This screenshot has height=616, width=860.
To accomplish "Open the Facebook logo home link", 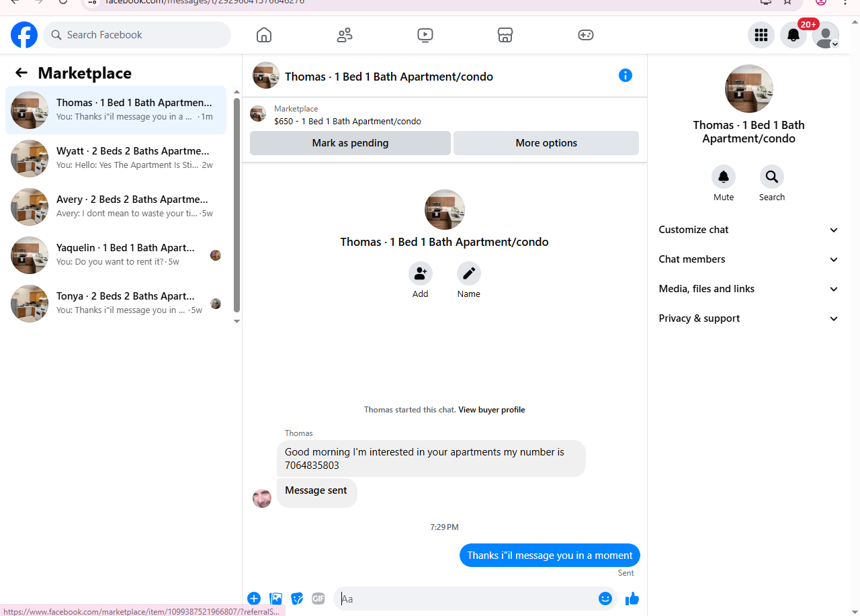I will 24,35.
